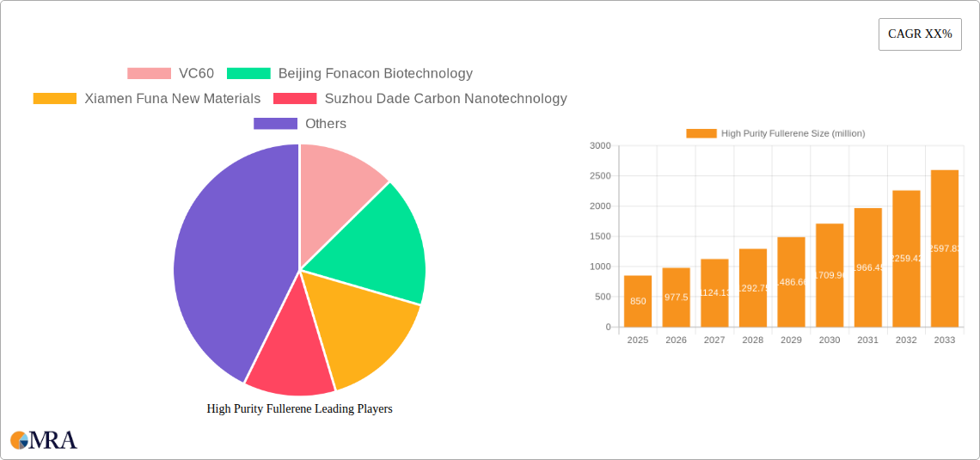Click the High Purity Fullerene Leading Players title
Image resolution: width=980 pixels, height=460 pixels.
[x=299, y=408]
